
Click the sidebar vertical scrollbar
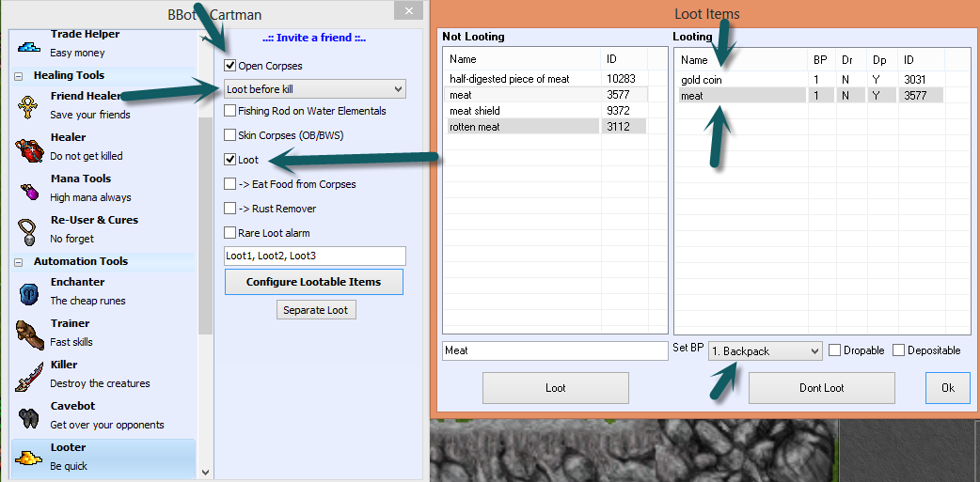204,225
